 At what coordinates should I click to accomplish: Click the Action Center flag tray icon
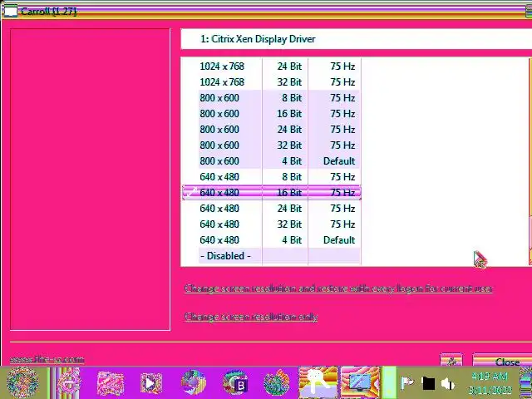(406, 383)
